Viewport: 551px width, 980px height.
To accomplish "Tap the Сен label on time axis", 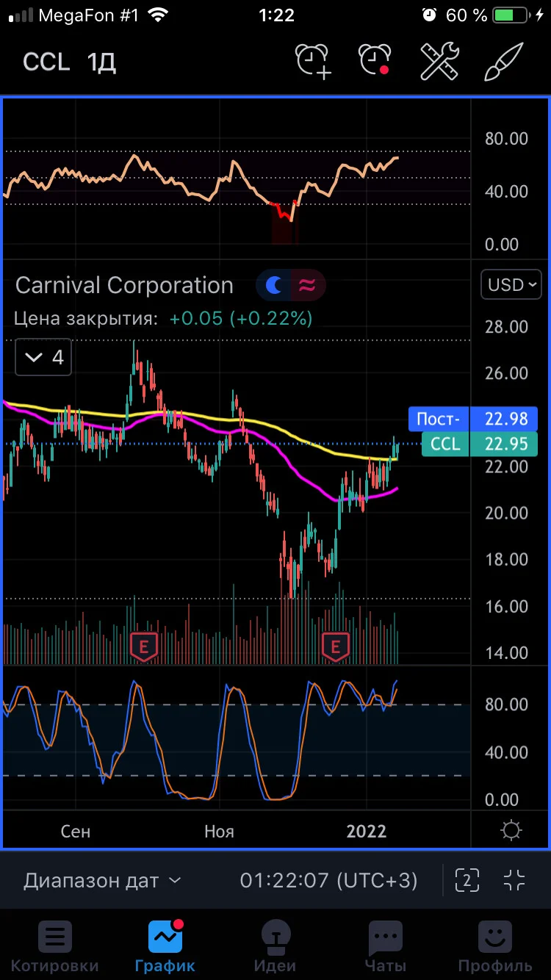I will (x=76, y=831).
